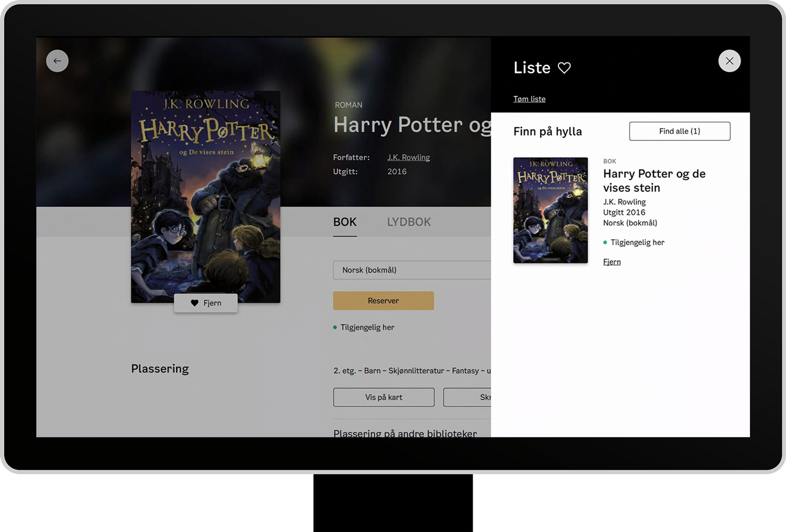
Task: Go back using the left arrow button
Action: [x=57, y=61]
